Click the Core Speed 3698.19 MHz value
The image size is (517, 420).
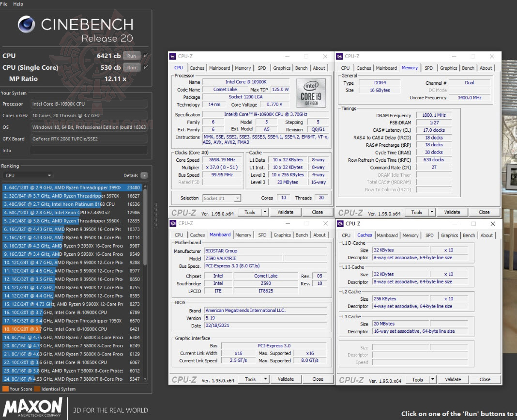222,160
